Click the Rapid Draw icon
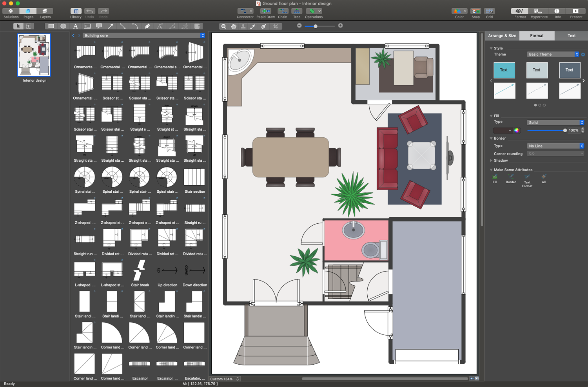 click(265, 11)
